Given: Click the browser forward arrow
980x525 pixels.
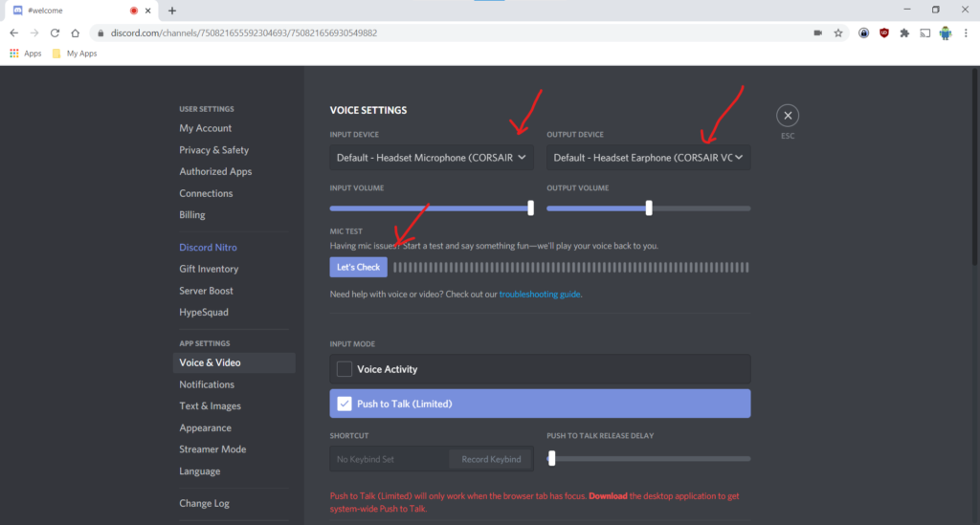Looking at the screenshot, I should click(x=34, y=33).
